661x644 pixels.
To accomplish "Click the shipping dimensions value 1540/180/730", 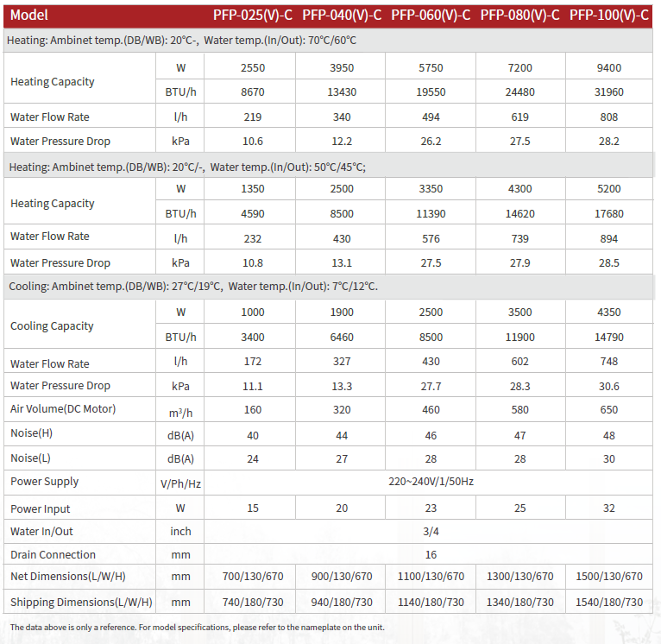I will (x=609, y=602).
